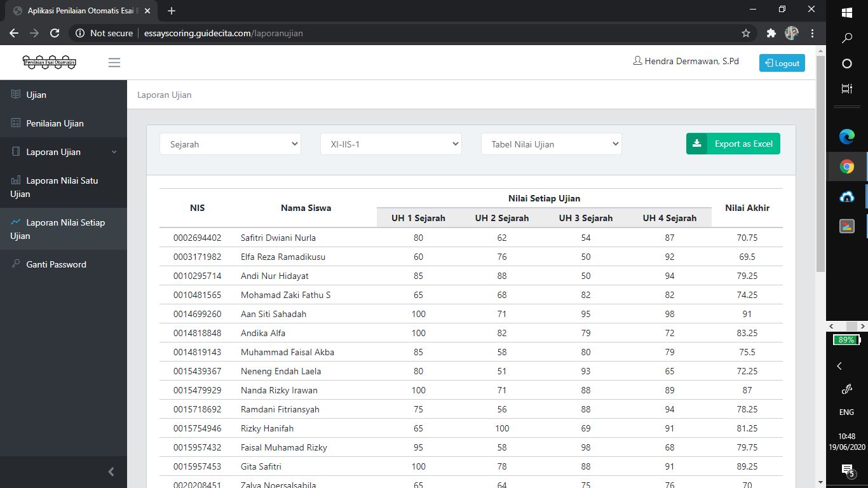
Task: Click the Logout button
Action: (782, 63)
